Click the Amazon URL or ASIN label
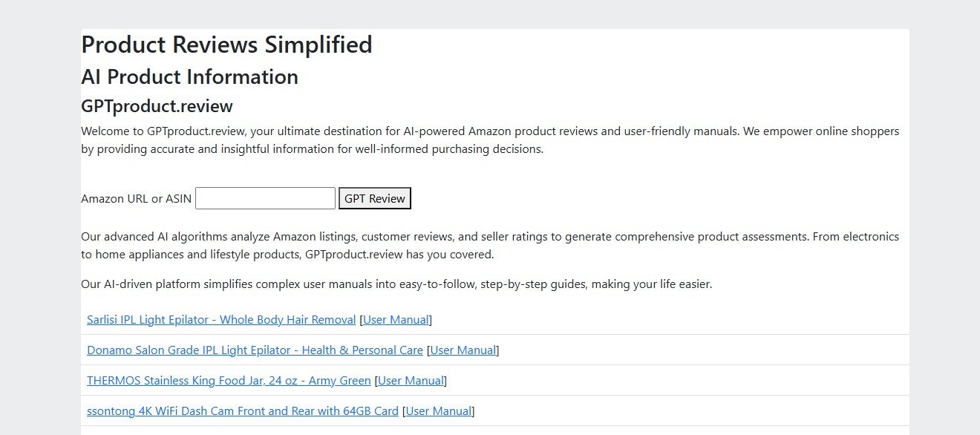 pos(136,199)
